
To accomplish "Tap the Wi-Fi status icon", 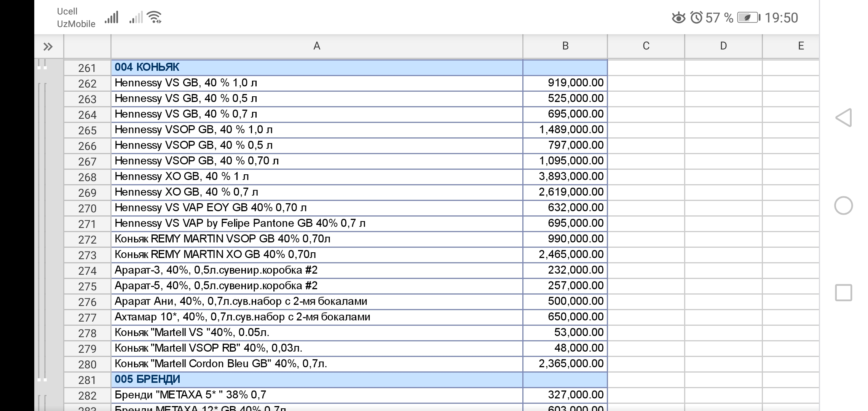I will click(155, 17).
